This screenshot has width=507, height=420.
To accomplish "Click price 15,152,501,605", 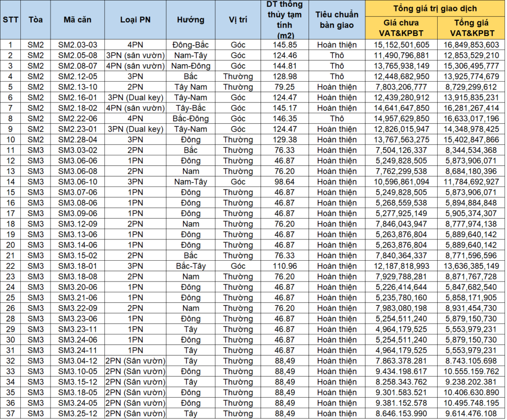I will pyautogui.click(x=401, y=45).
